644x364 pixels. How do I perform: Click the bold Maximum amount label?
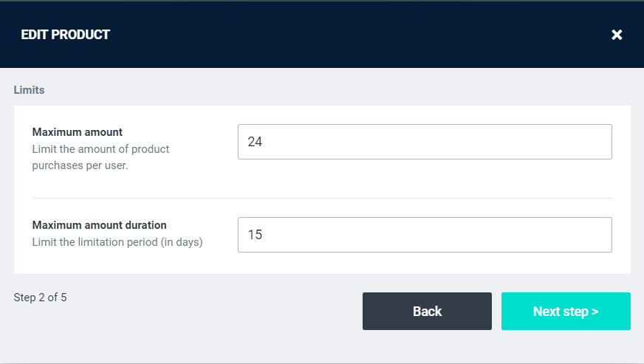point(78,132)
